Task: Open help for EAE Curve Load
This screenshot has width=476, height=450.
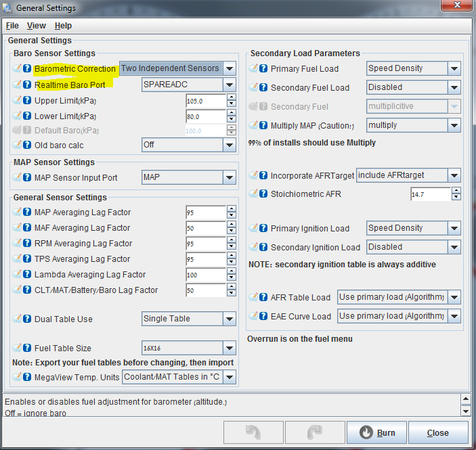Action: (x=263, y=316)
